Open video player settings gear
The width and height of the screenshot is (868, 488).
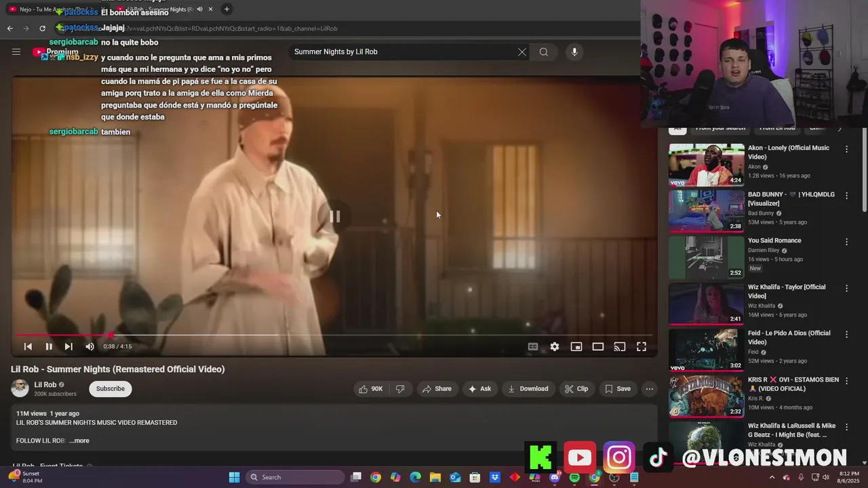[x=555, y=346]
